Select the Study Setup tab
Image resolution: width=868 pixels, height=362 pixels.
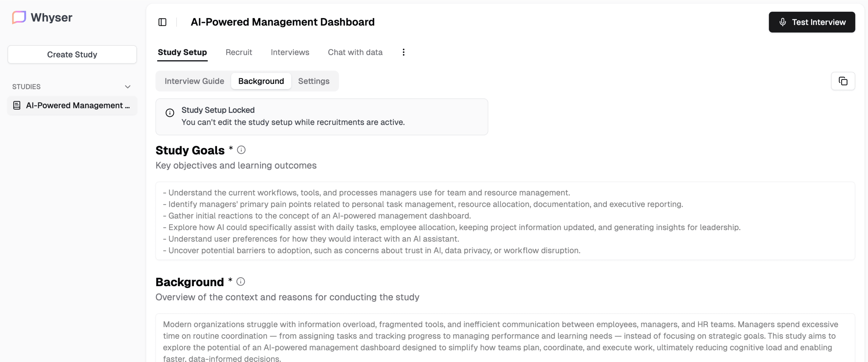(x=182, y=52)
